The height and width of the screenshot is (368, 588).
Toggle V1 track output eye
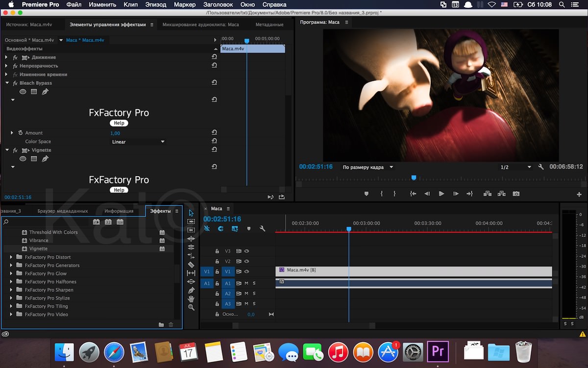[247, 271]
